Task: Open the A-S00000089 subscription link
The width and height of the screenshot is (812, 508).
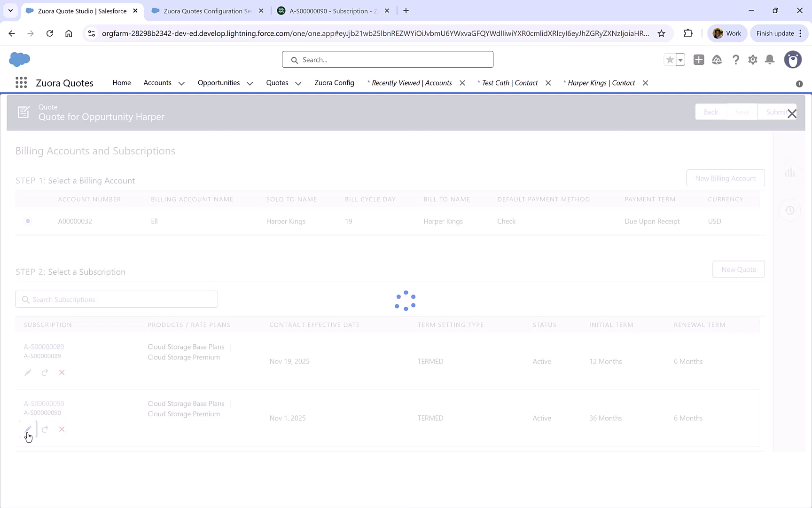Action: click(44, 346)
